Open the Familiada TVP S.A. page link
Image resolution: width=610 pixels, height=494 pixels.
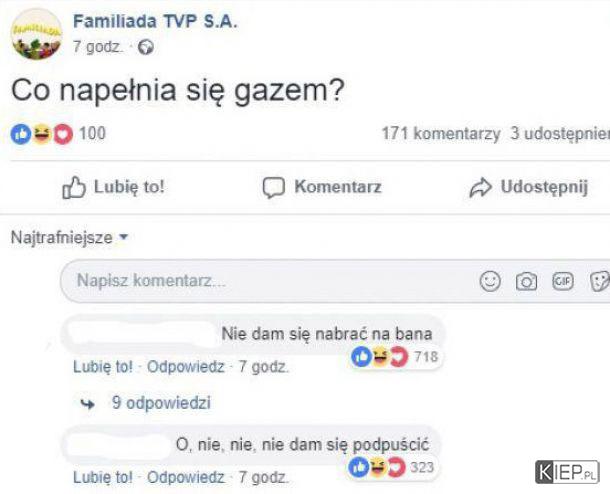[155, 21]
